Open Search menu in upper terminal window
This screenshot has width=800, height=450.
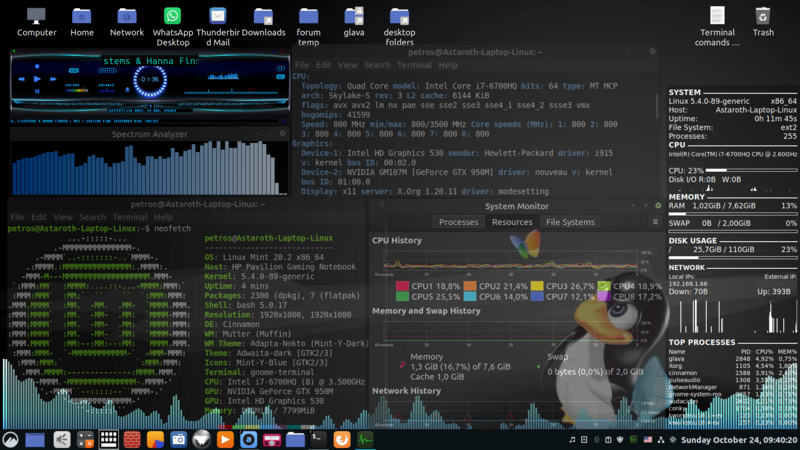point(377,65)
